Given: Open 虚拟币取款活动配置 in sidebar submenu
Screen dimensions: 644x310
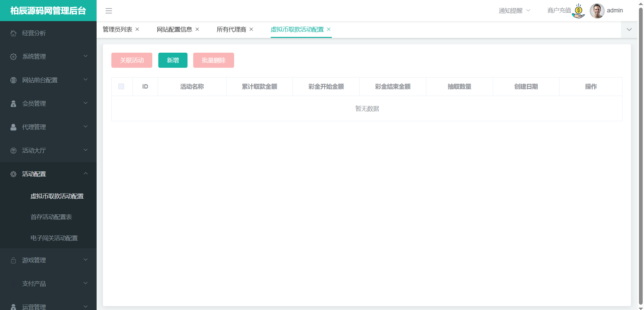Looking at the screenshot, I should 57,196.
